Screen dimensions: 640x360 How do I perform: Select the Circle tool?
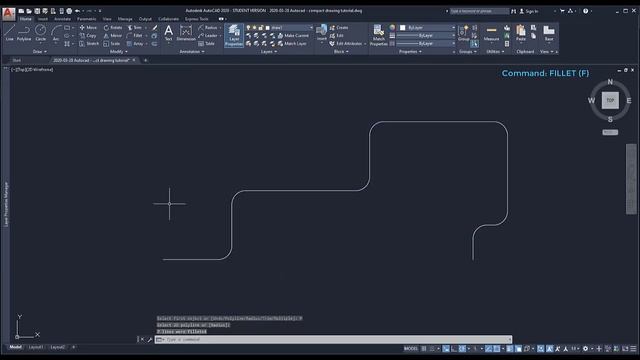pyautogui.click(x=40, y=33)
